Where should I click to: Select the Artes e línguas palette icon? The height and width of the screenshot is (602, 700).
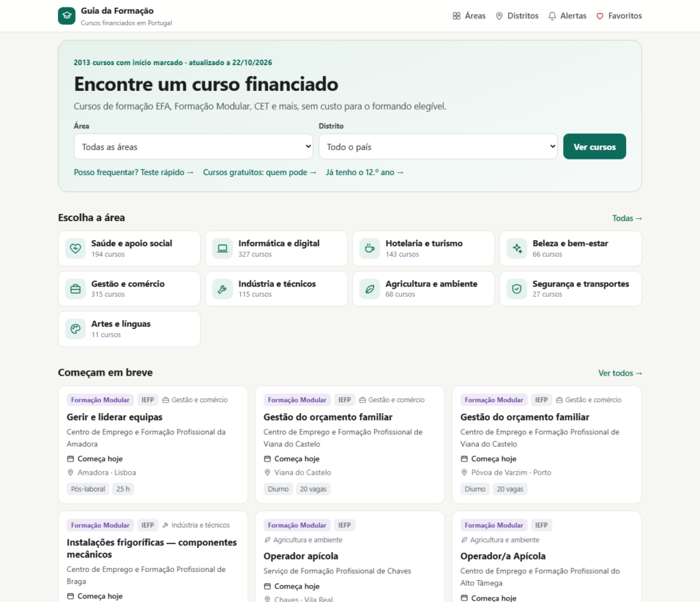pos(75,329)
